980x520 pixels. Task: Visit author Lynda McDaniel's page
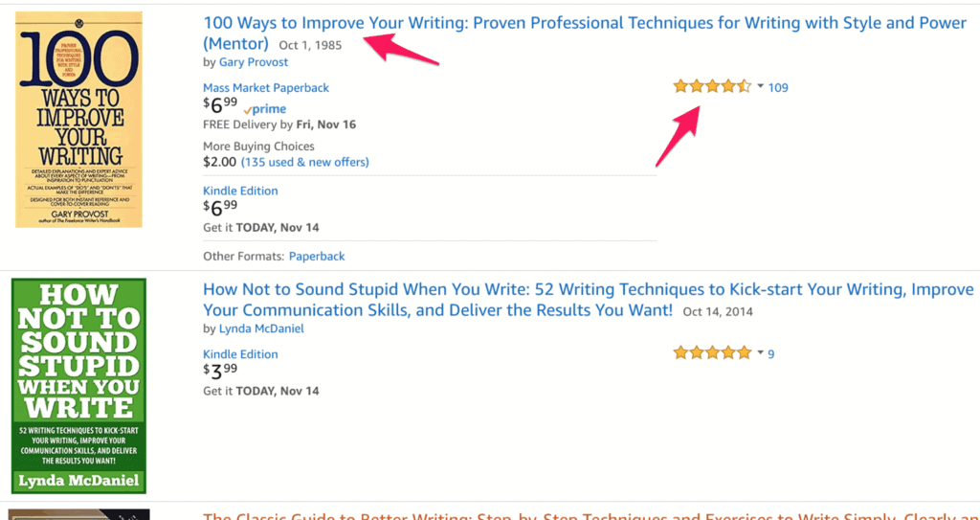(x=261, y=328)
